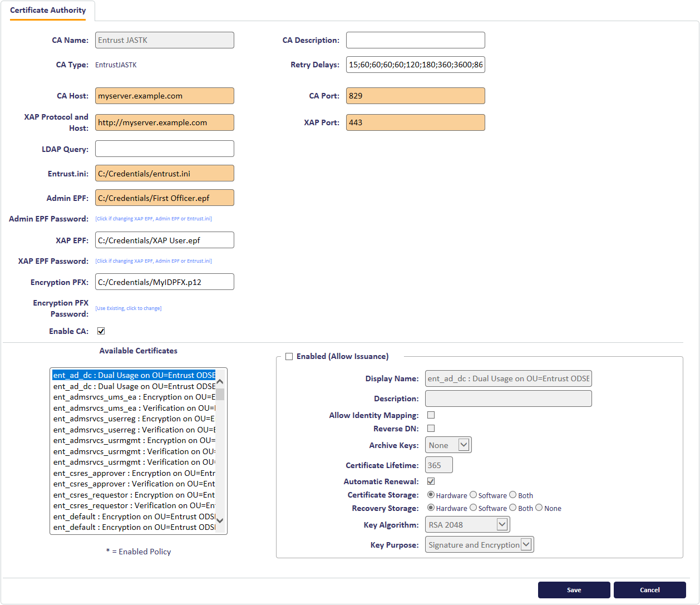Check the Reverse DN box
The image size is (700, 605).
[431, 429]
